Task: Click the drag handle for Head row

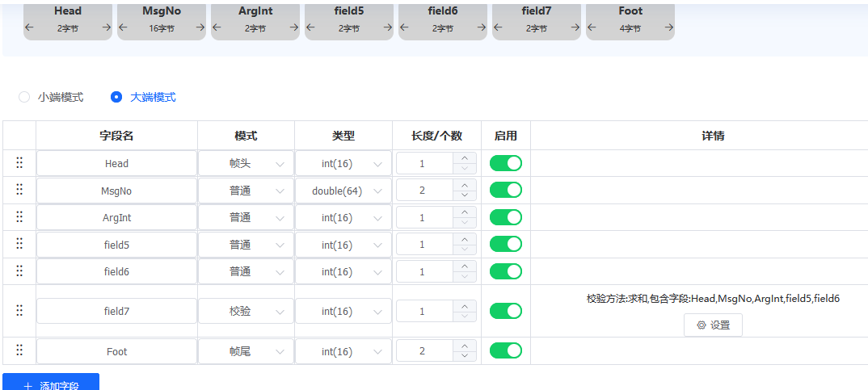Action: point(19,163)
